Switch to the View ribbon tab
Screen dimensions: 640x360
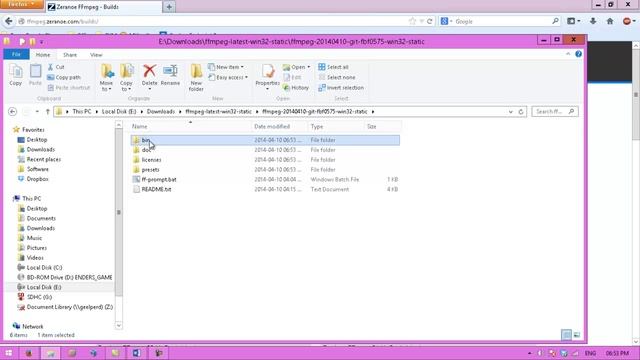tap(96, 55)
